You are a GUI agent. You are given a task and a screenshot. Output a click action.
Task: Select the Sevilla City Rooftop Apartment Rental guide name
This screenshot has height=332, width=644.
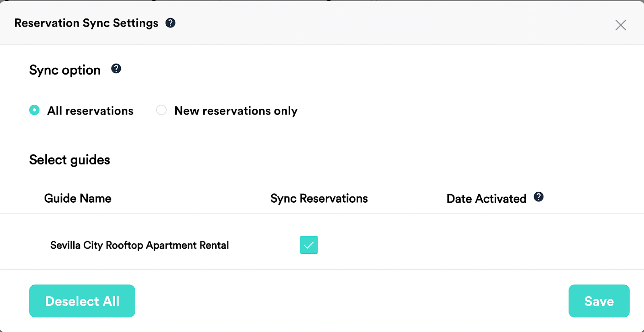139,245
